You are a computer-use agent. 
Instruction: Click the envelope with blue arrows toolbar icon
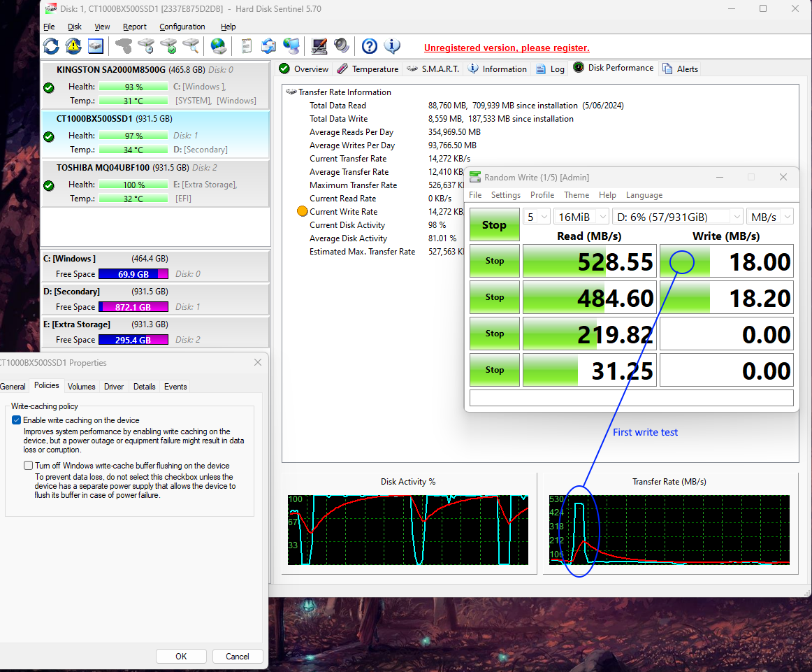click(x=269, y=46)
